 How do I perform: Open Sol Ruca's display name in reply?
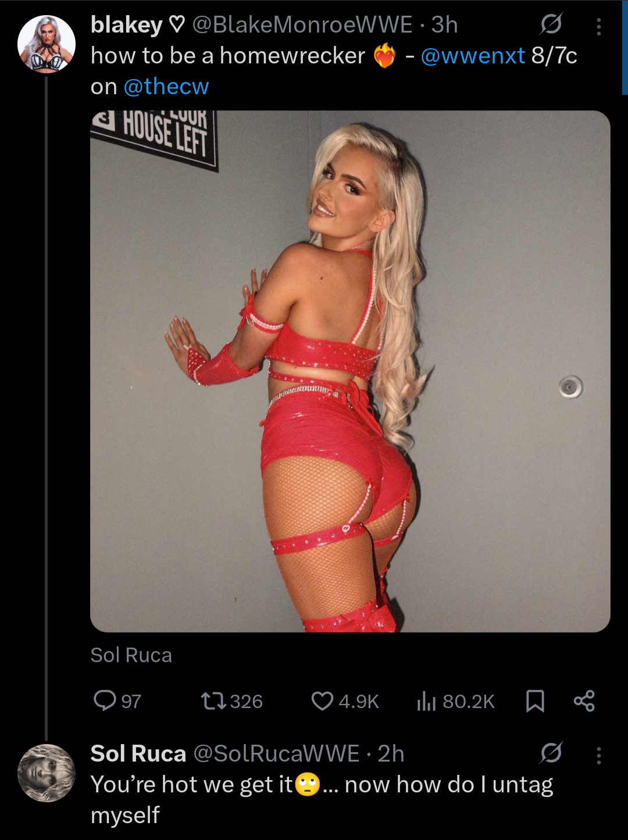click(138, 753)
